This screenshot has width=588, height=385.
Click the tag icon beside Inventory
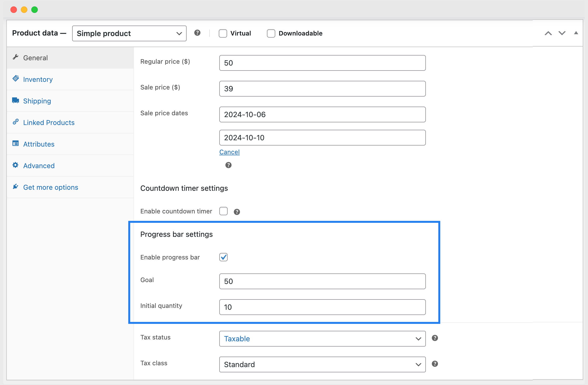pyautogui.click(x=16, y=78)
